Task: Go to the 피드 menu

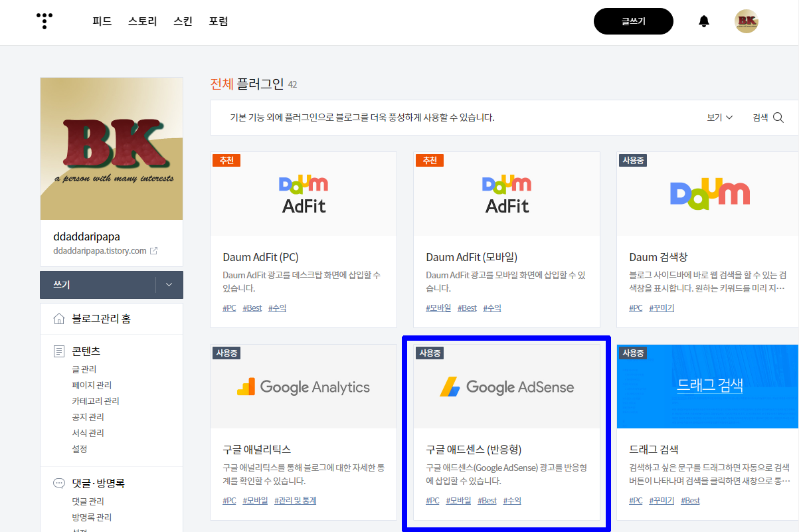Action: (x=102, y=21)
